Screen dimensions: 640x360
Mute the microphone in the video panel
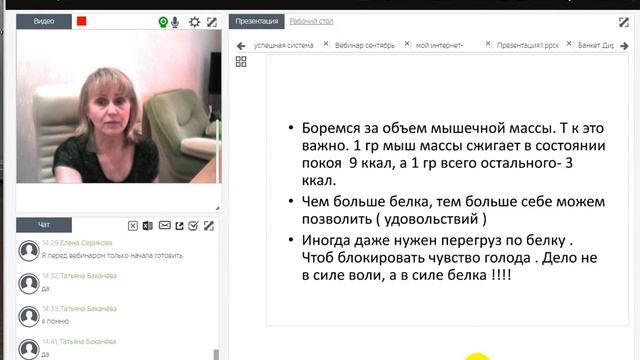coord(175,22)
